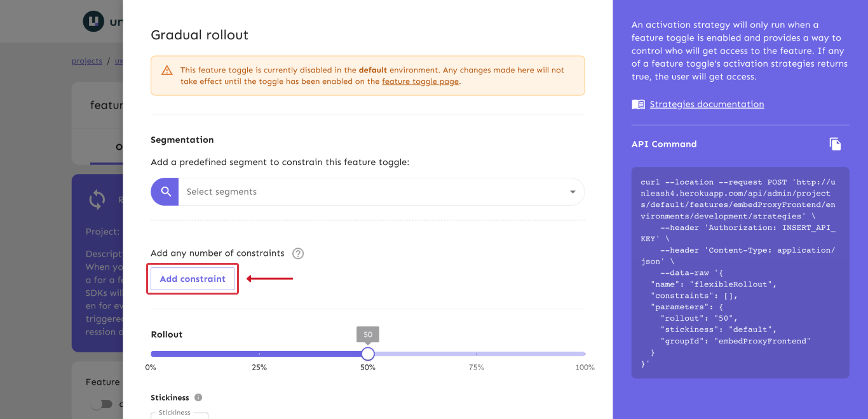The height and width of the screenshot is (419, 868).
Task: Click the warning triangle icon in alert
Action: [166, 70]
